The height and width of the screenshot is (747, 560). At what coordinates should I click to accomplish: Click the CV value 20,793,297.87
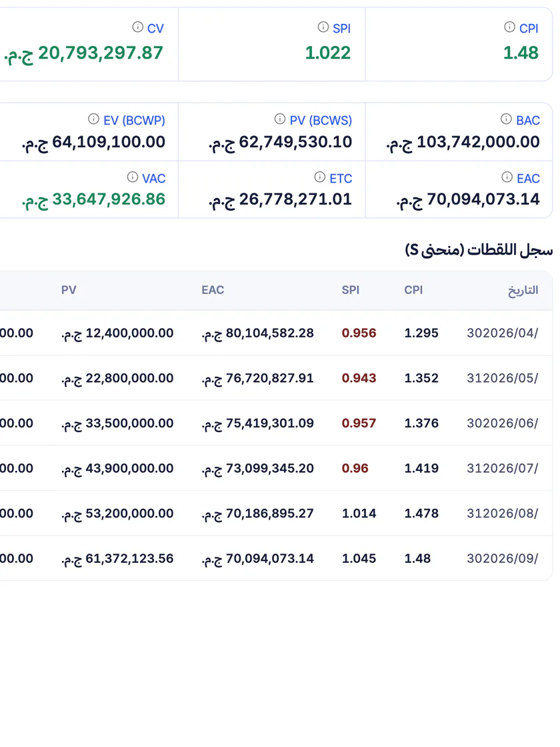83,53
